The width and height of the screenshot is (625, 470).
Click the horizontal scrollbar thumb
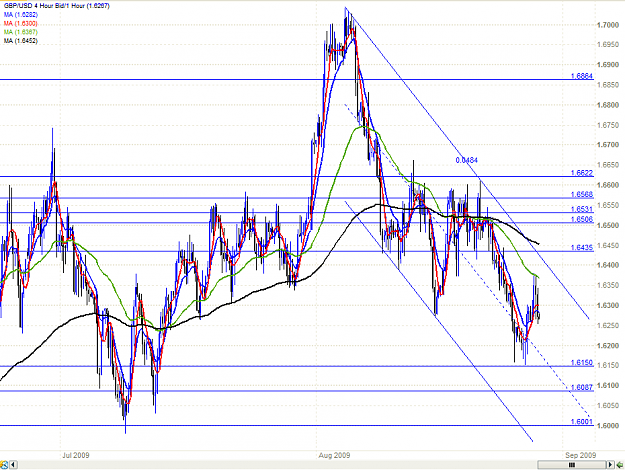point(572,465)
